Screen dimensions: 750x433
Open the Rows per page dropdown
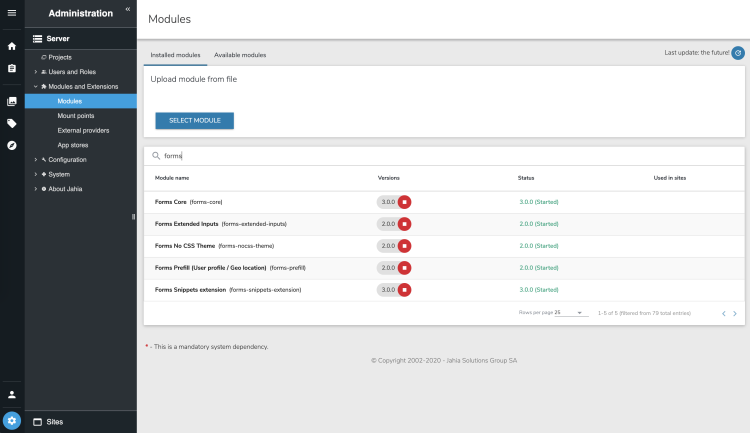click(571, 313)
